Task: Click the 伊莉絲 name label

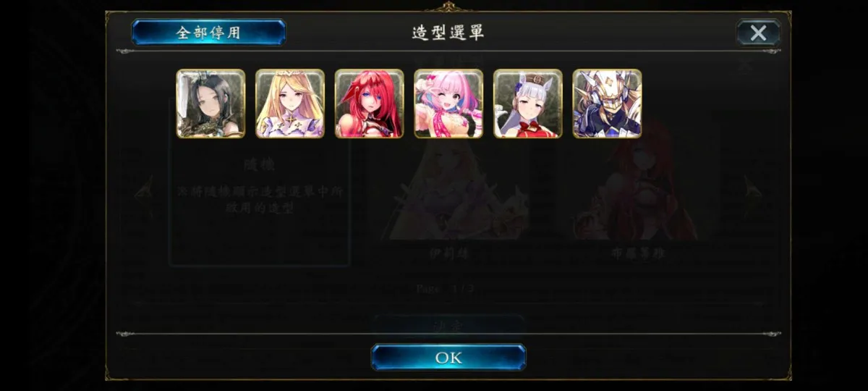Action: 450,254
